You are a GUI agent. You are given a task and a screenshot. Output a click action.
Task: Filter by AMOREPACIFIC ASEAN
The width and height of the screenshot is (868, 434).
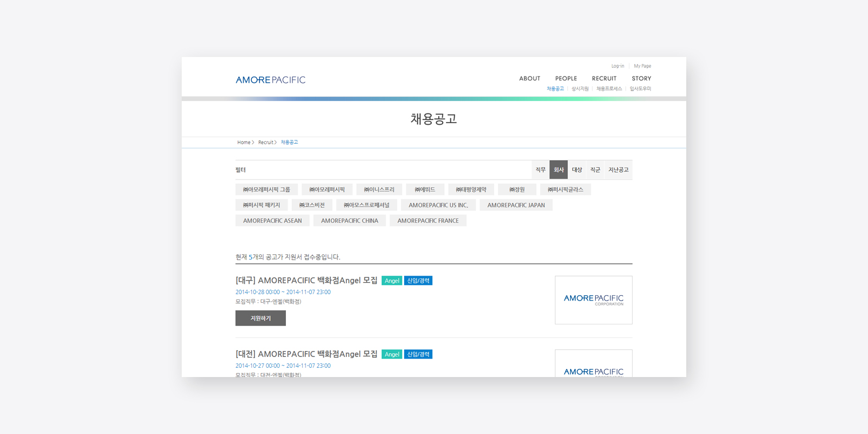[x=272, y=221]
